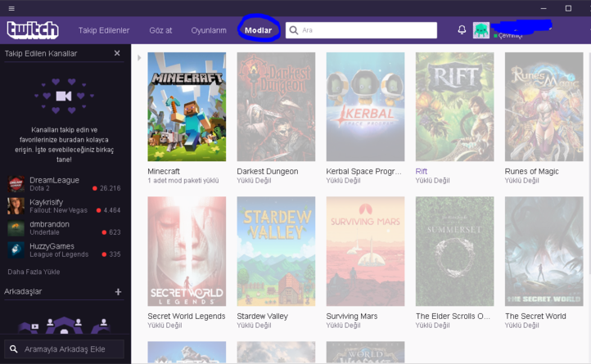Open Kerbal Space Program cover
Image resolution: width=591 pixels, height=364 pixels.
tap(365, 106)
